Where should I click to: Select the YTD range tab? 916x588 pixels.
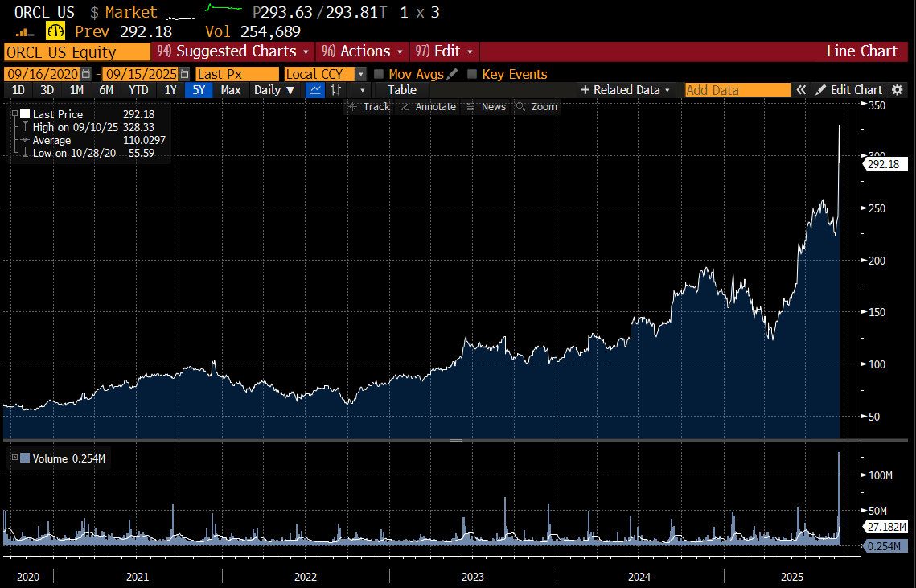[x=138, y=90]
